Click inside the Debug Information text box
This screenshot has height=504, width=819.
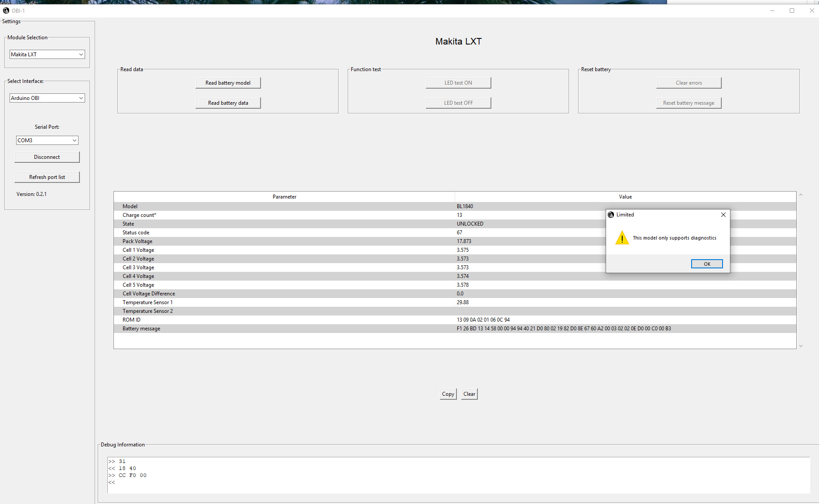458,475
